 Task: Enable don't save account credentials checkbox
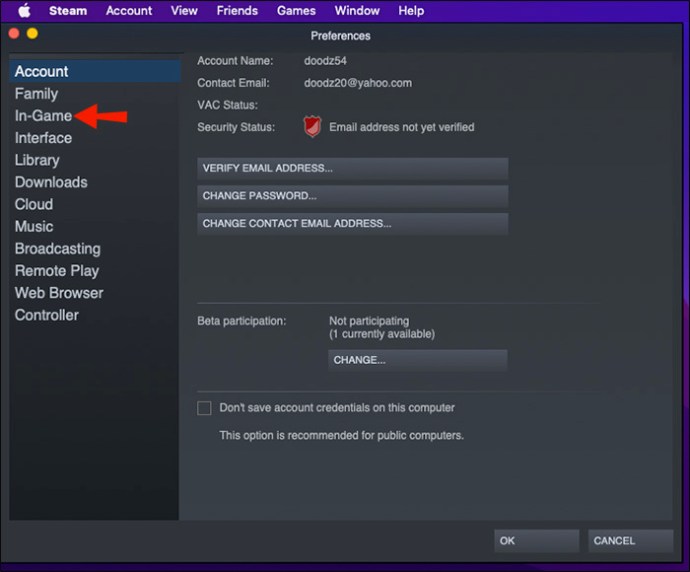pyautogui.click(x=204, y=408)
